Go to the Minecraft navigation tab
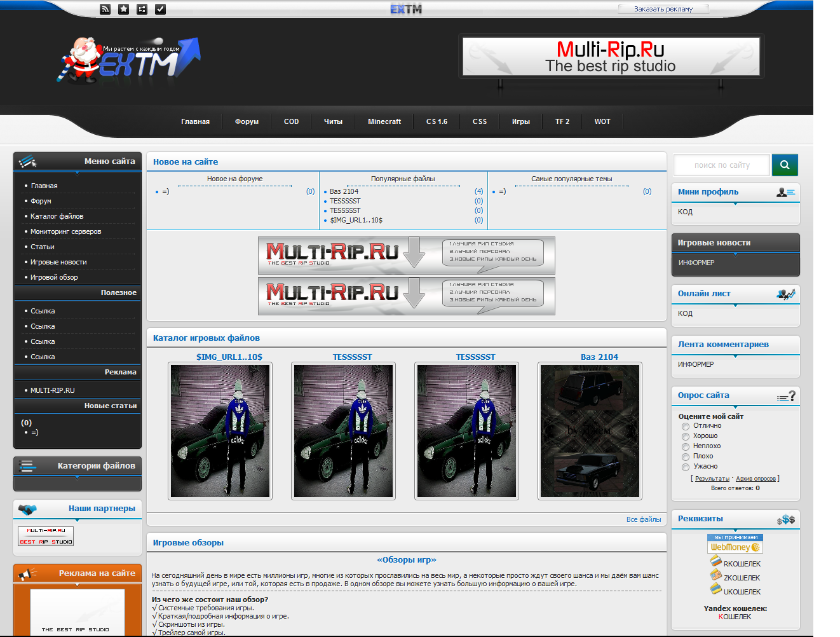The height and width of the screenshot is (637, 840). click(384, 121)
